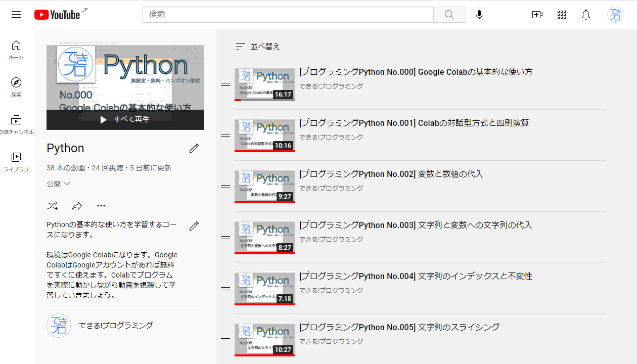This screenshot has width=637, height=364.
Task: Open the channel avatar in playlist sidebar
Action: [x=59, y=326]
